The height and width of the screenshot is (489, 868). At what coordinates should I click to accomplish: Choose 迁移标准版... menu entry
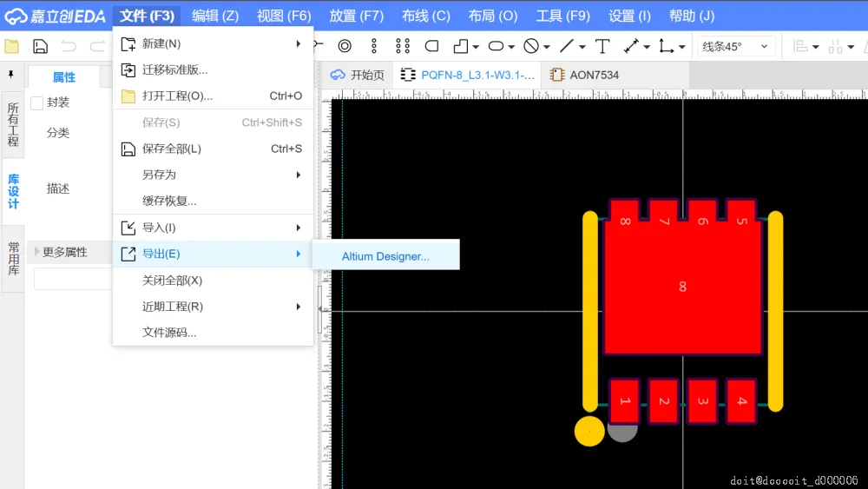pyautogui.click(x=214, y=69)
